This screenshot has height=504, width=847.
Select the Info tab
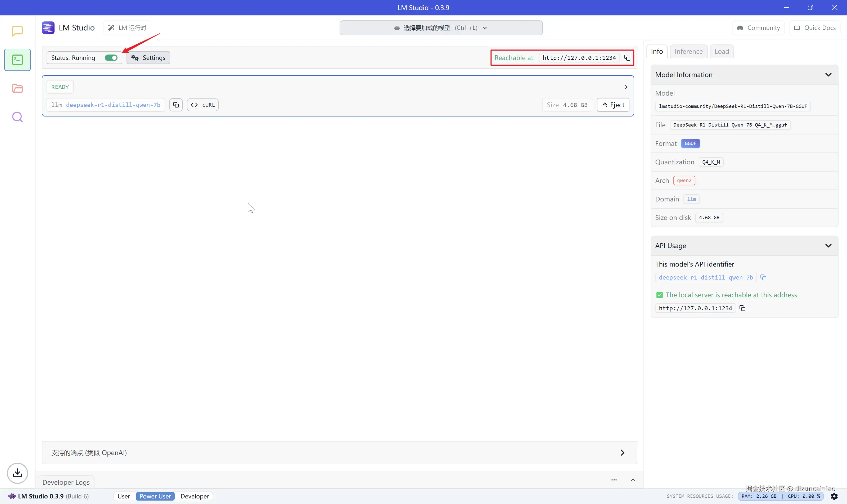pyautogui.click(x=657, y=51)
